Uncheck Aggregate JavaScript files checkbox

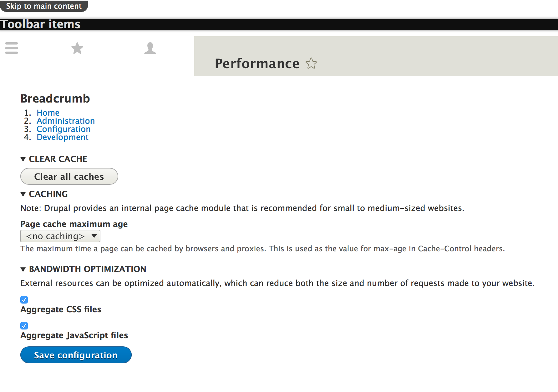24,326
